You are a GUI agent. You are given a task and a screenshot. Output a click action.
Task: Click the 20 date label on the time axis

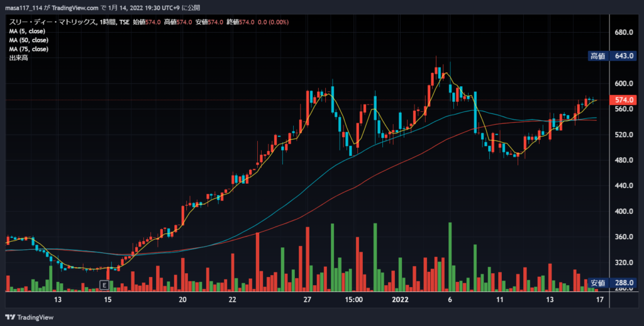pos(182,300)
